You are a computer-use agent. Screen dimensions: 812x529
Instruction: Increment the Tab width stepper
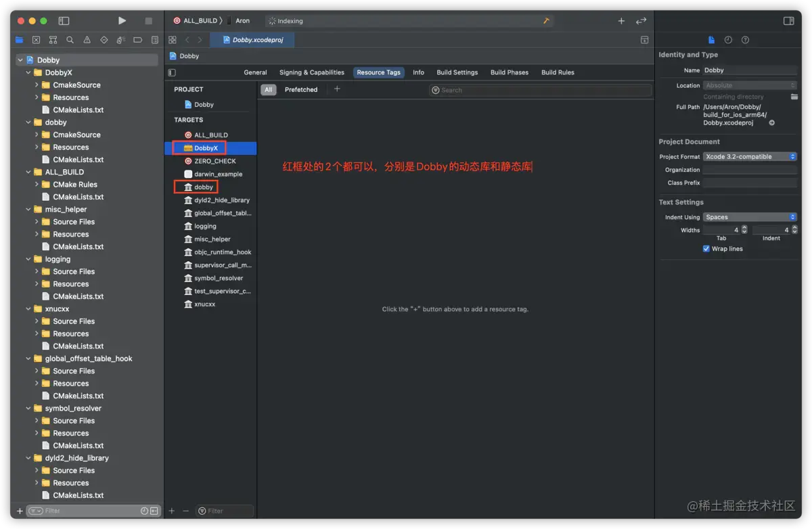(744, 227)
